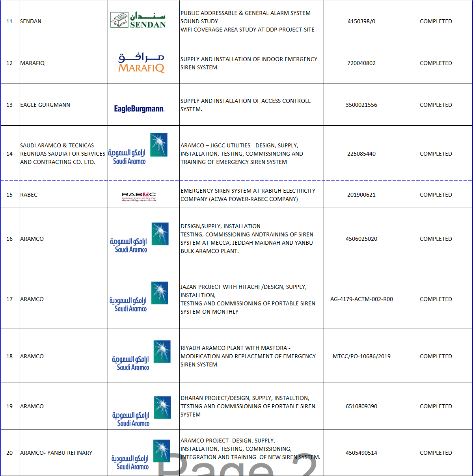Viewport: 473px width, 476px height.
Task: Select the serial number 20 cell
Action: click(x=9, y=453)
